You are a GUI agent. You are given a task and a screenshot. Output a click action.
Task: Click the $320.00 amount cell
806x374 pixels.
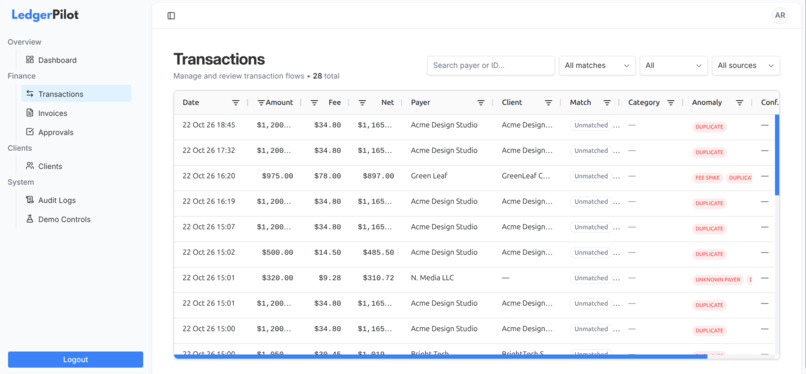click(278, 278)
